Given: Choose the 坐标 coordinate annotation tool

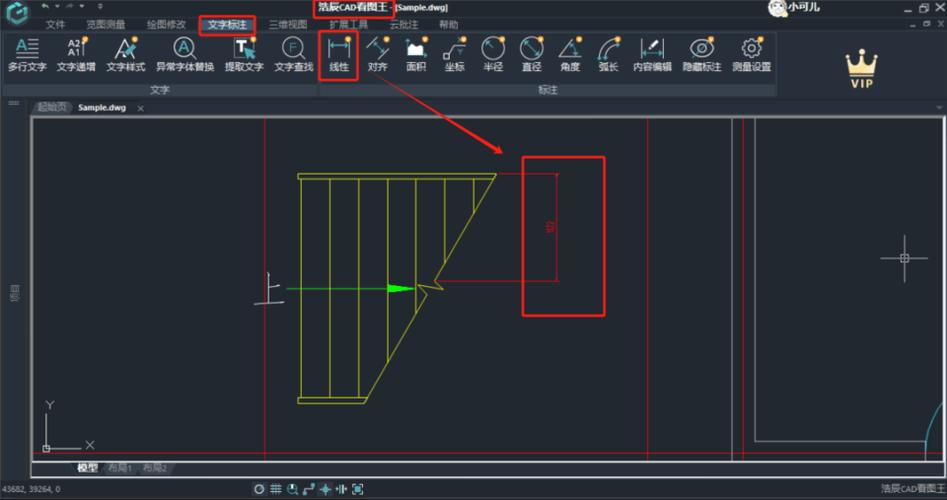Looking at the screenshot, I should point(455,56).
